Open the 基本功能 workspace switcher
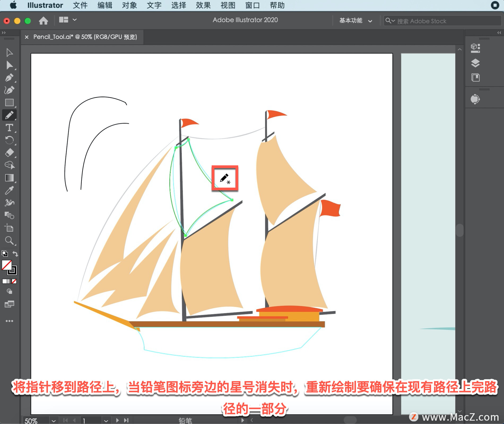 coord(356,21)
